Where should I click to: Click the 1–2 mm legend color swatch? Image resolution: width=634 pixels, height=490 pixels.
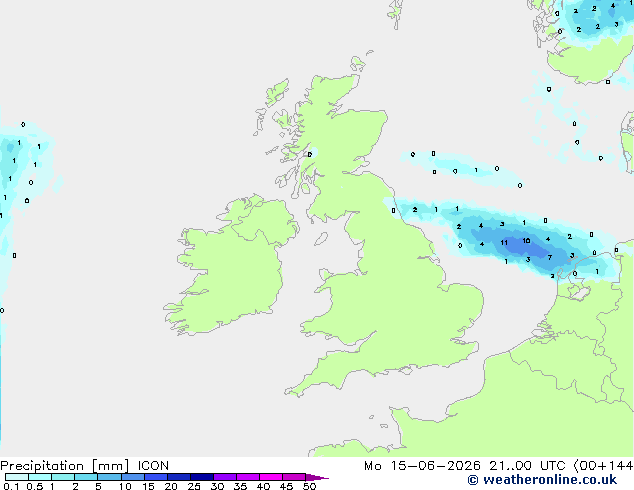click(x=63, y=477)
